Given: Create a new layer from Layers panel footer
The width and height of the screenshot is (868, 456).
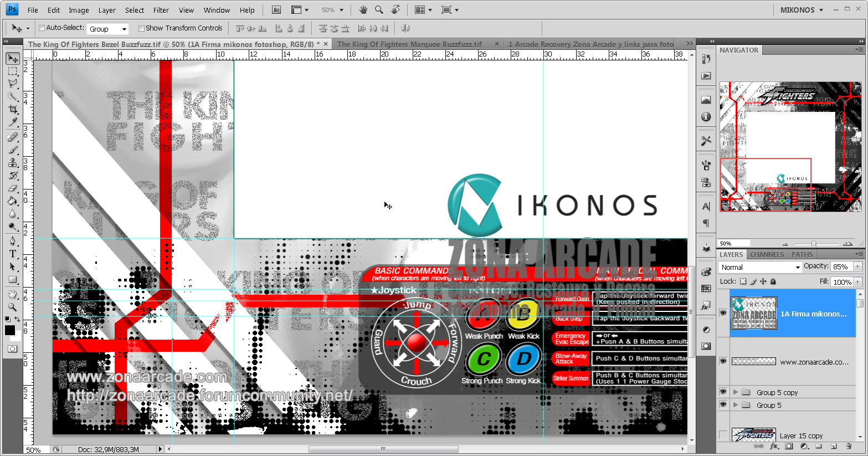Looking at the screenshot, I should click(x=834, y=446).
